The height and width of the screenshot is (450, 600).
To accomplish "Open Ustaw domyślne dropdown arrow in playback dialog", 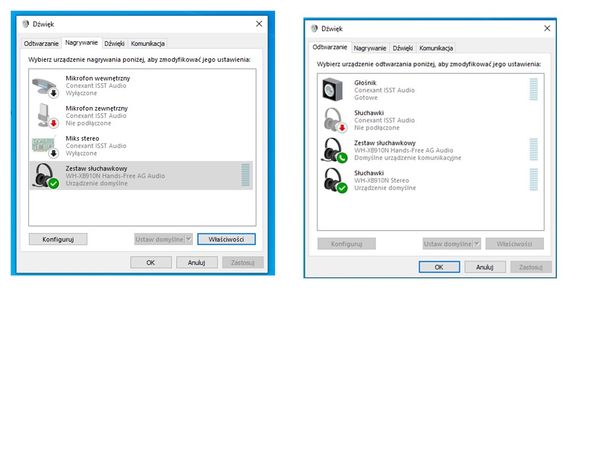I will (477, 243).
